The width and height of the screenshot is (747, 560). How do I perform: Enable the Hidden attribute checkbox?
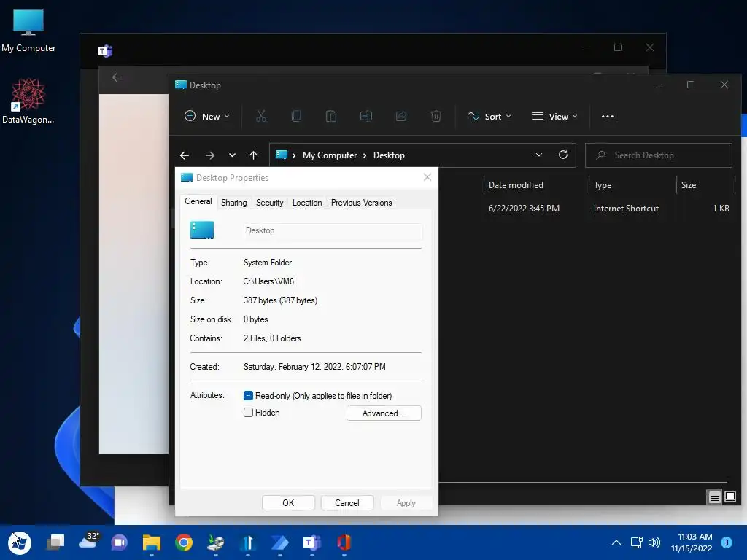[248, 413]
